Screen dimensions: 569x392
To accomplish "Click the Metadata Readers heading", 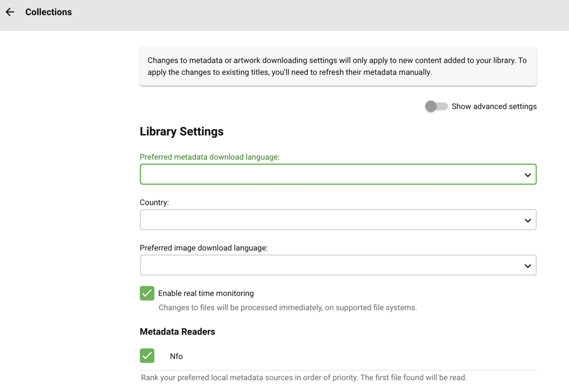I will click(x=177, y=332).
